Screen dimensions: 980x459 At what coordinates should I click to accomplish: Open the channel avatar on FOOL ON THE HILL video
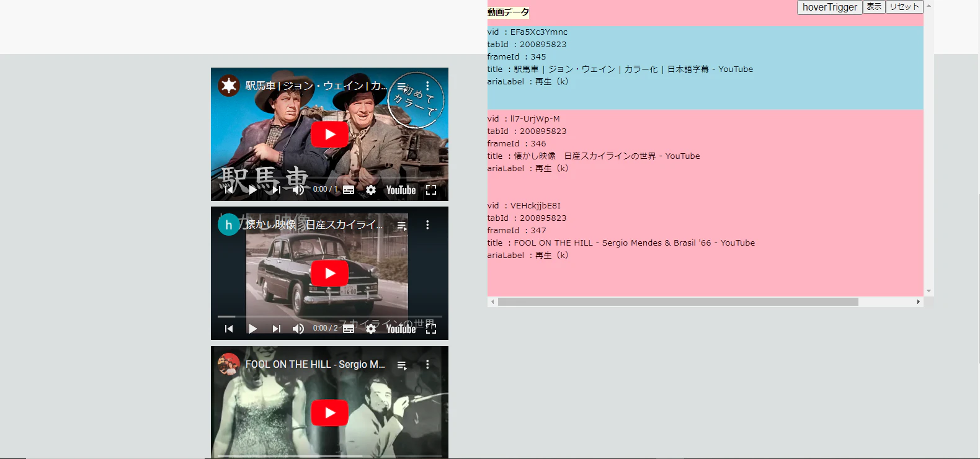229,364
